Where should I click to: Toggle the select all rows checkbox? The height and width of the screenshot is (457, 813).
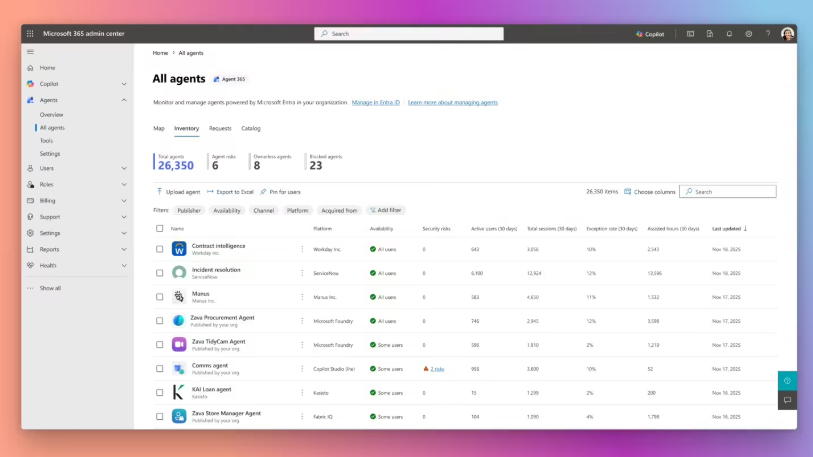tap(160, 228)
